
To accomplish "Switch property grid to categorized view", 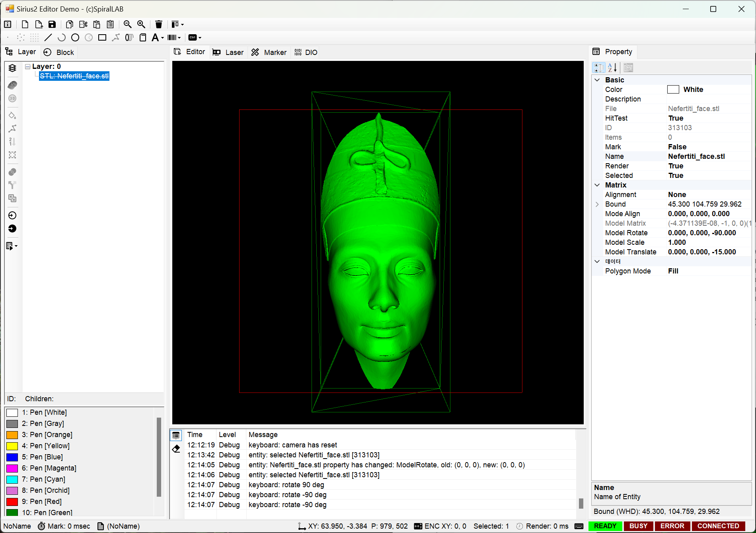I will (x=599, y=68).
